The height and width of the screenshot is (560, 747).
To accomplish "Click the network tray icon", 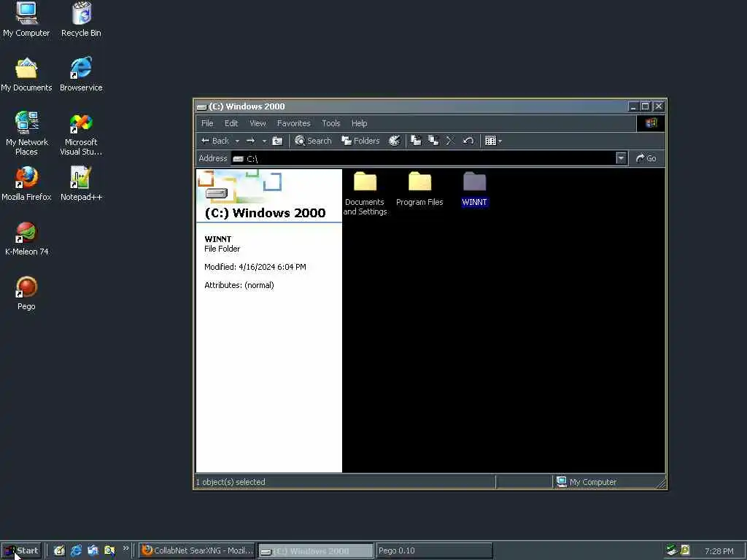I will (672, 551).
